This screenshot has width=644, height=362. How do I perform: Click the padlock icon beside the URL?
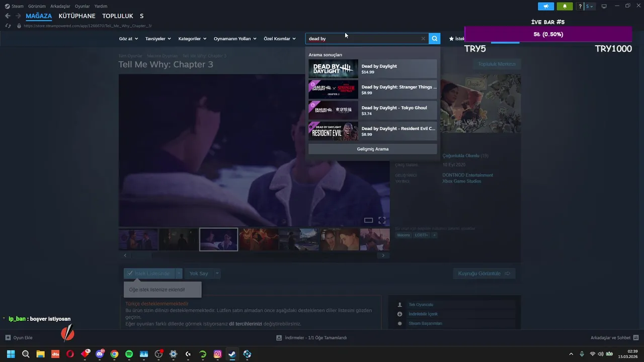pos(19,26)
